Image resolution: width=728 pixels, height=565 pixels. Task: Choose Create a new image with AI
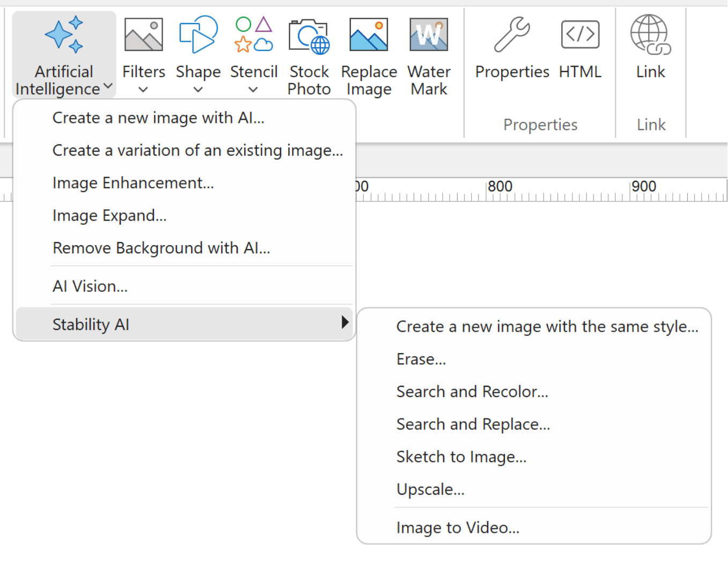(185, 118)
